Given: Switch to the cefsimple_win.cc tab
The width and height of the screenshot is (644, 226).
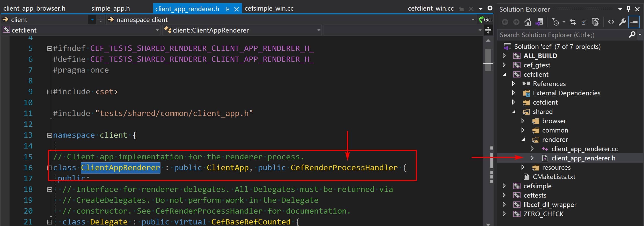Looking at the screenshot, I should 269,9.
